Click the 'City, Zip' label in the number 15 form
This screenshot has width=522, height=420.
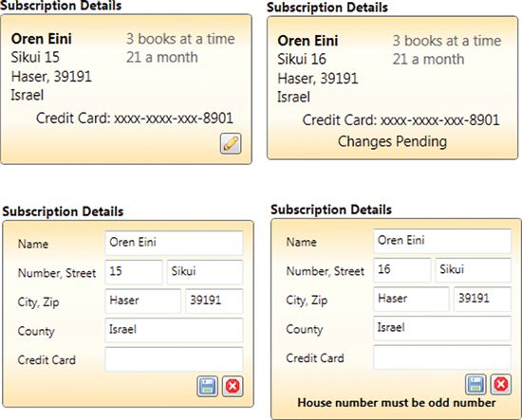tap(38, 302)
